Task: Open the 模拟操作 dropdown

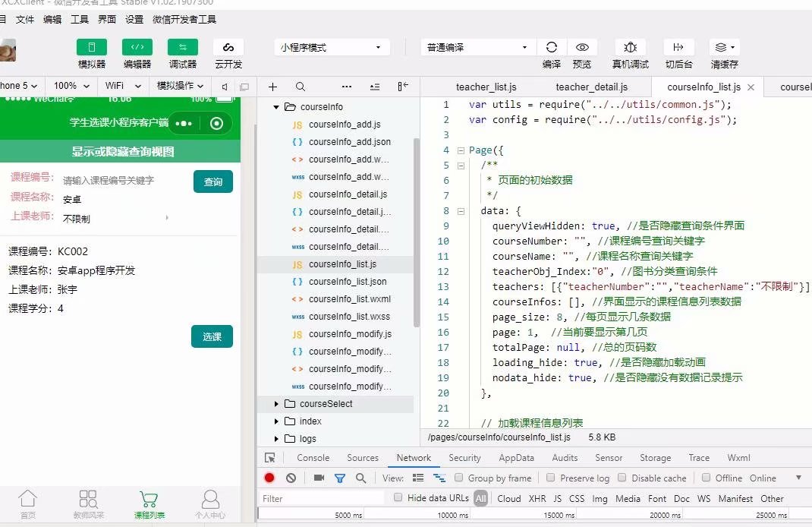Action: (180, 86)
